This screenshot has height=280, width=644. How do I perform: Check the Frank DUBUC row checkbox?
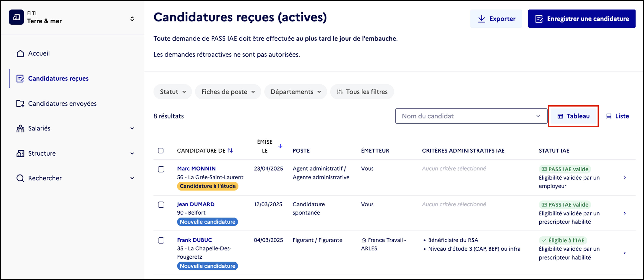161,241
